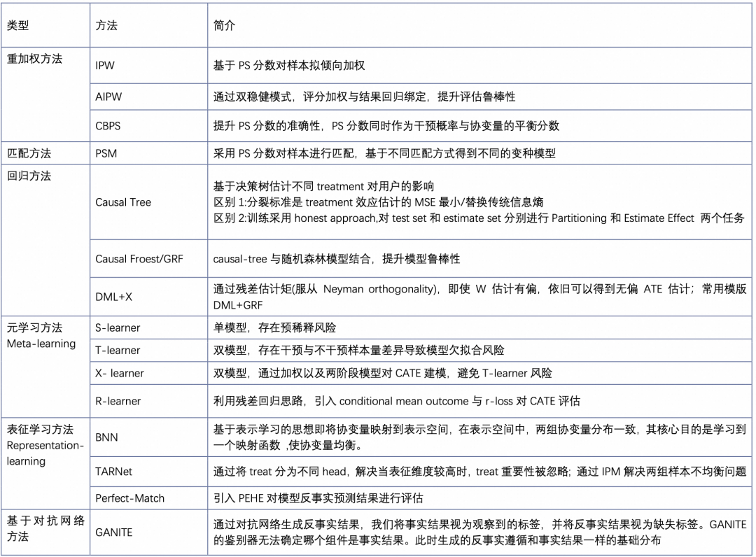Select the 重加权方法 category cell
This screenshot has width=756, height=557.
pyautogui.click(x=35, y=59)
